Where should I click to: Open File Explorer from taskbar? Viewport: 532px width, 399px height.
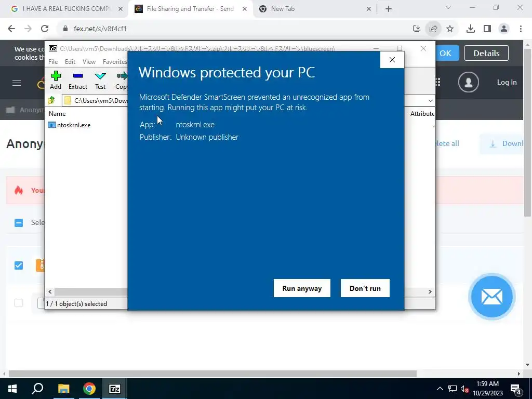pyautogui.click(x=63, y=389)
